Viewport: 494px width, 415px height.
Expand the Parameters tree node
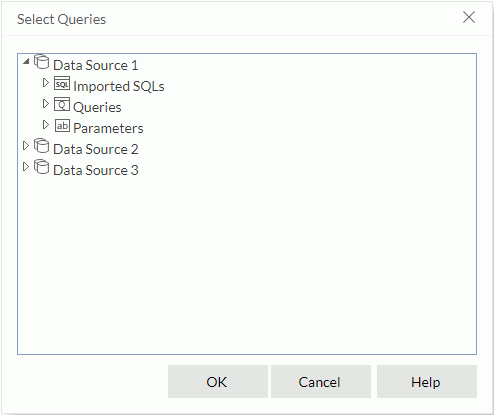point(46,125)
